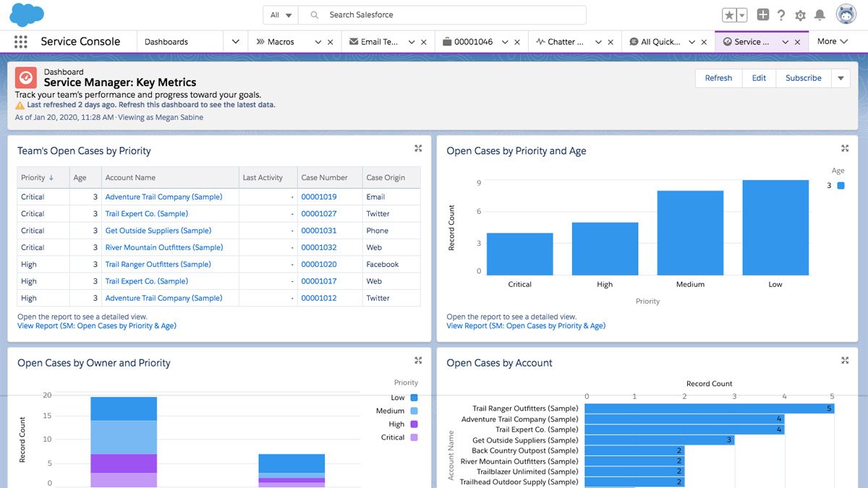Open the Dashboards tab dropdown chevron
The width and height of the screenshot is (868, 488).
pyautogui.click(x=235, y=41)
